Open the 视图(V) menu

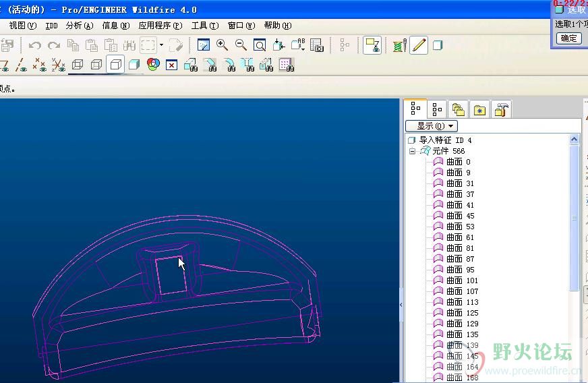(22, 26)
